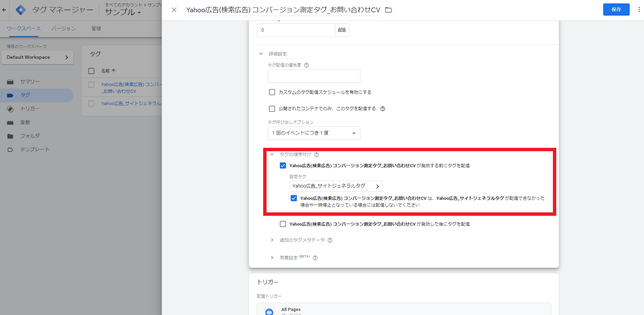Switch to バージョン tab
The image size is (644, 315).
(x=64, y=29)
